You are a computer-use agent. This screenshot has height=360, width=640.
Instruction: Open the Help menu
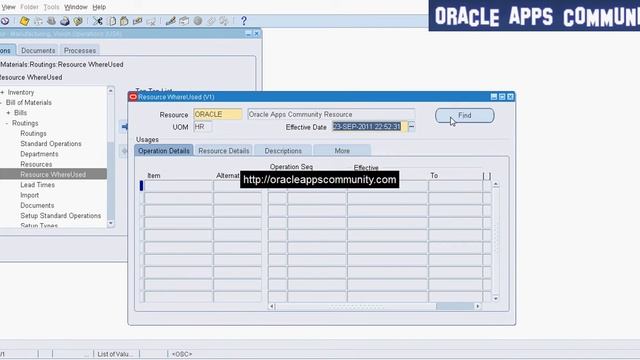click(x=99, y=7)
